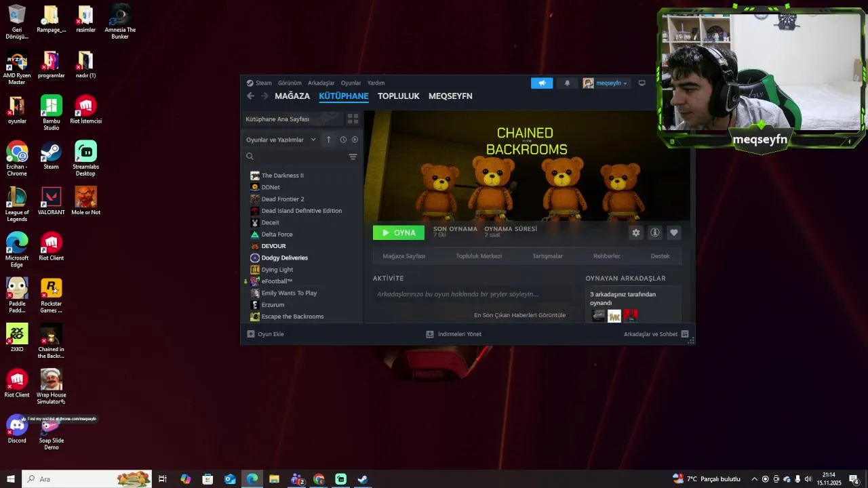Open the meqseyfn account dropdown
This screenshot has height=488, width=868.
[606, 83]
